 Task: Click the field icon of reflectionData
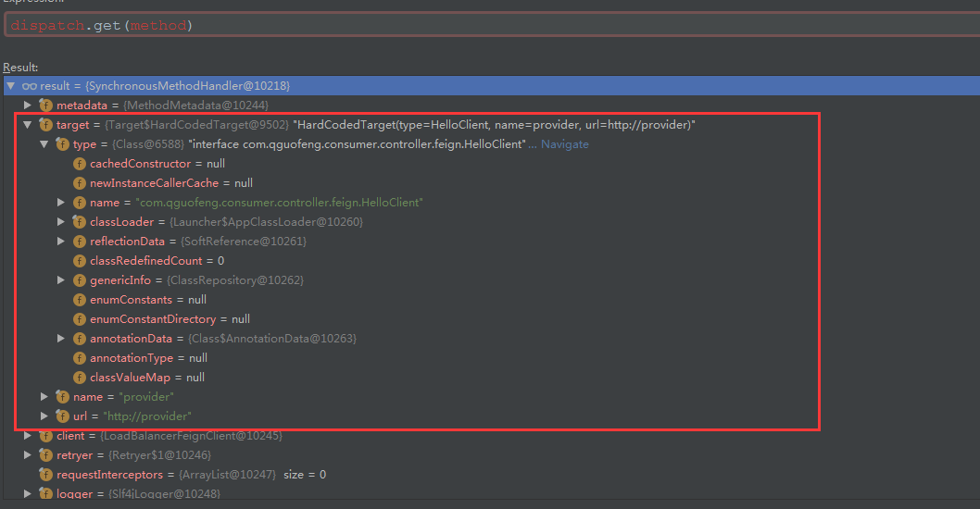(80, 241)
